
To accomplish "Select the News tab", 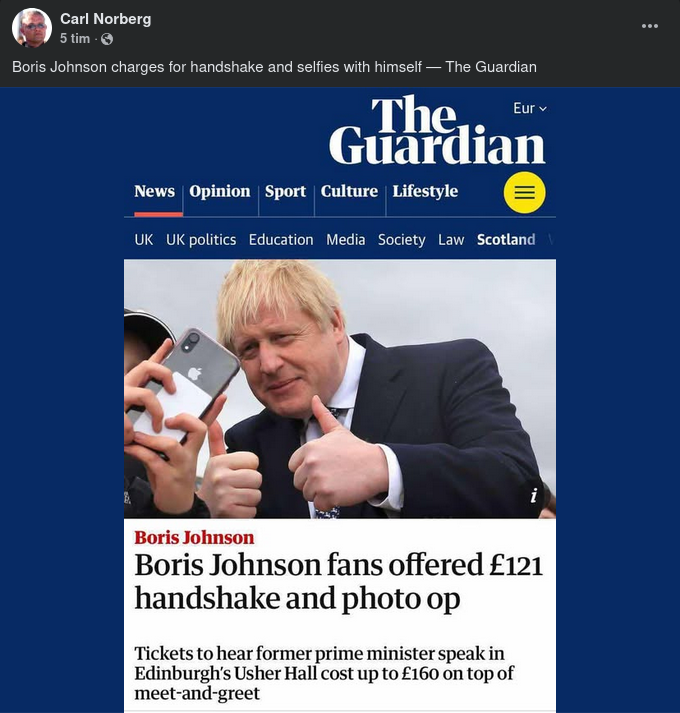I will tap(154, 191).
